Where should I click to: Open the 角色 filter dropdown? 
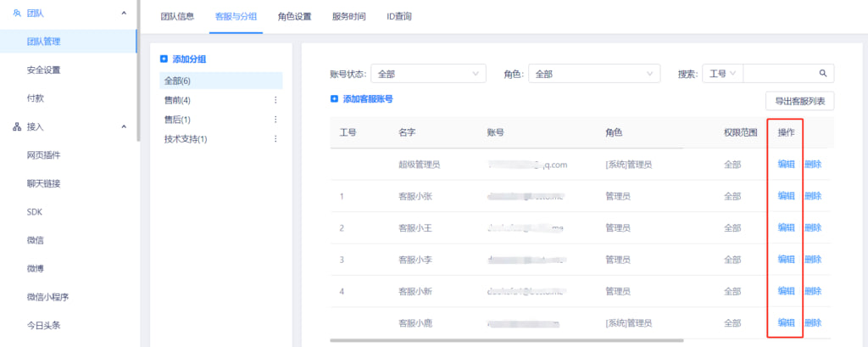[x=596, y=74]
